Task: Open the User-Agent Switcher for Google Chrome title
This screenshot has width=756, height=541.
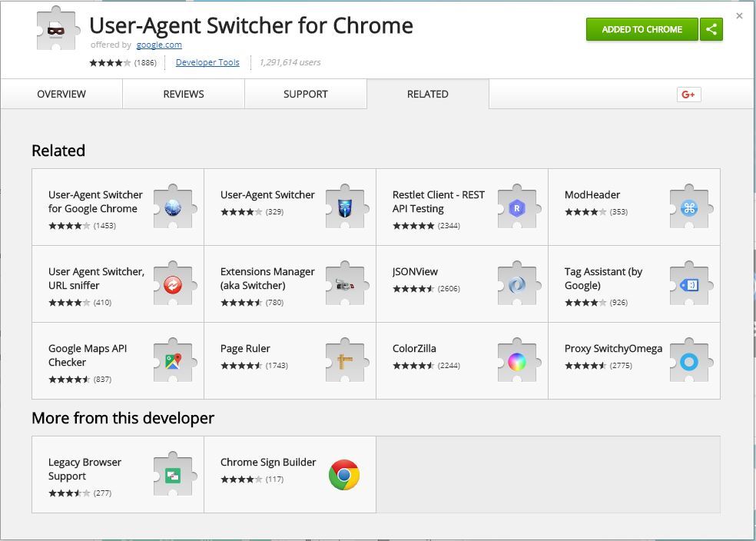Action: 95,201
